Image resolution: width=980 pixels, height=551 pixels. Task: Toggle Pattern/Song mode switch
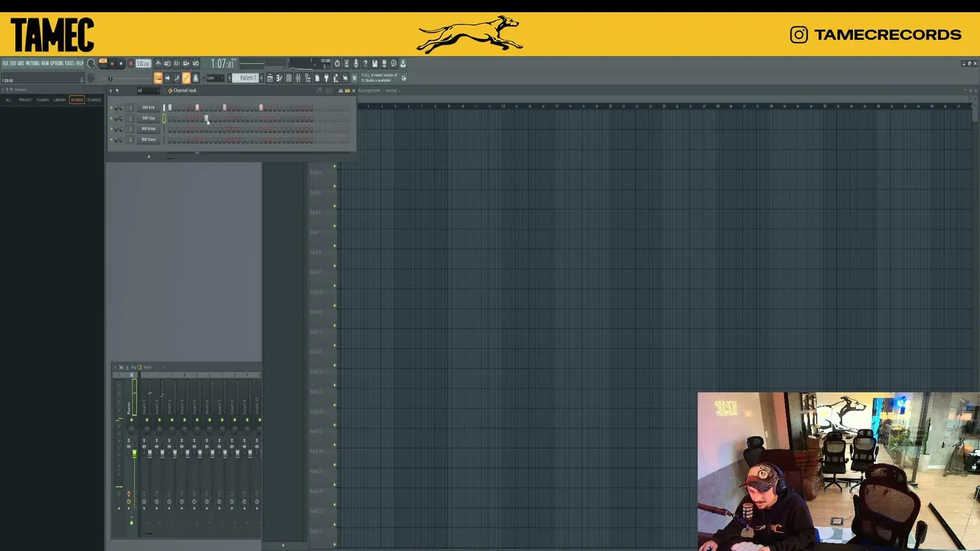coord(103,64)
